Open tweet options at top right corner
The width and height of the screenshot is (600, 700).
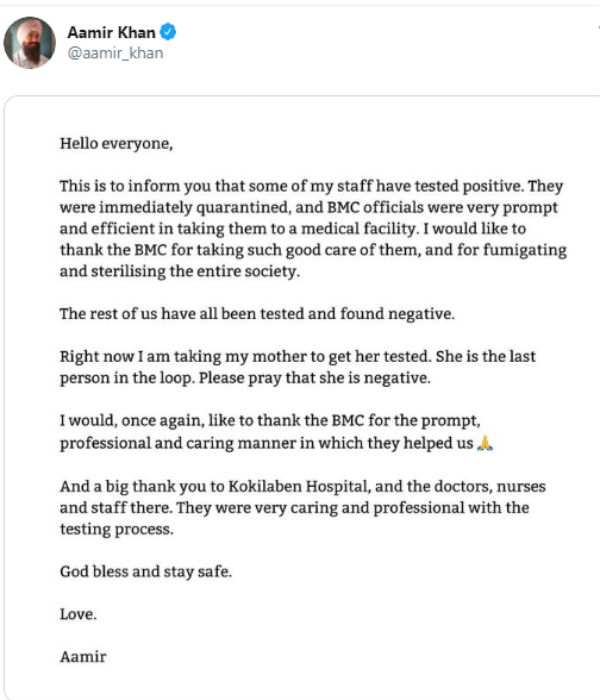[598, 28]
